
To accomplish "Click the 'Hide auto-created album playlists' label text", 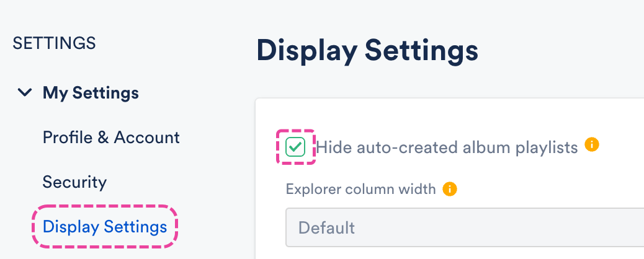I will click(x=447, y=147).
